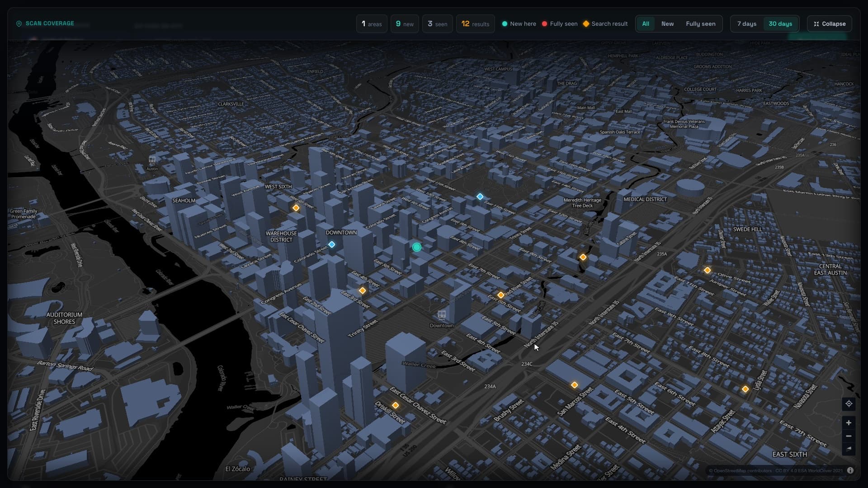This screenshot has height=488, width=868.
Task: Click the 3 seen stat chip
Action: pyautogui.click(x=437, y=24)
